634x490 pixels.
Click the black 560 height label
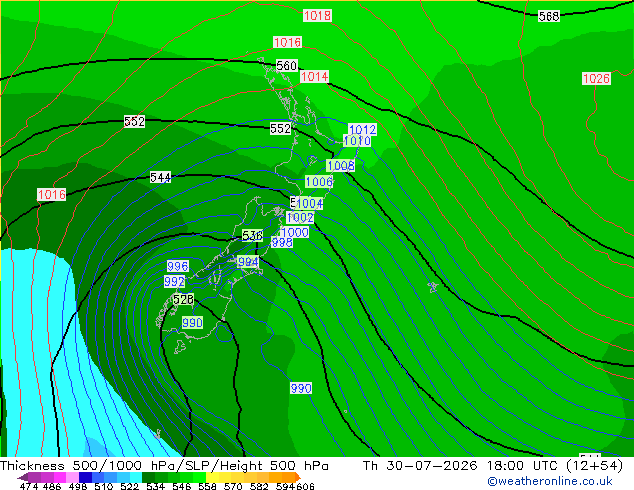pos(286,65)
